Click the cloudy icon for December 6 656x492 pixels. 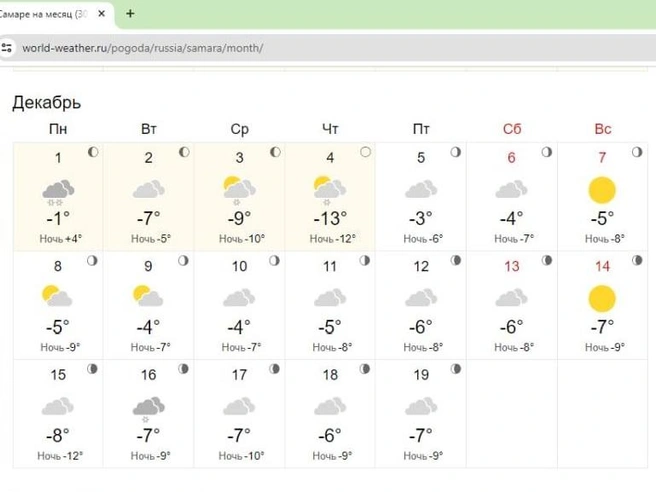[x=512, y=189]
